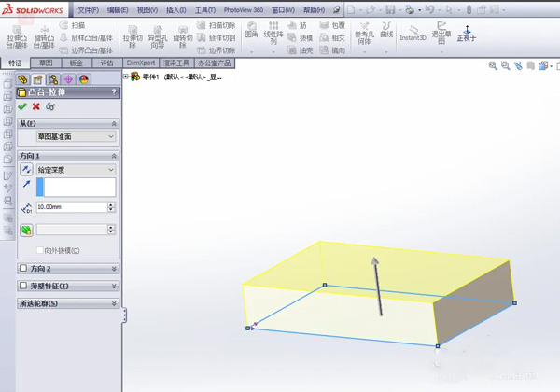The image size is (560, 392).
Task: Cancel the extrude with the red X
Action: (36, 107)
